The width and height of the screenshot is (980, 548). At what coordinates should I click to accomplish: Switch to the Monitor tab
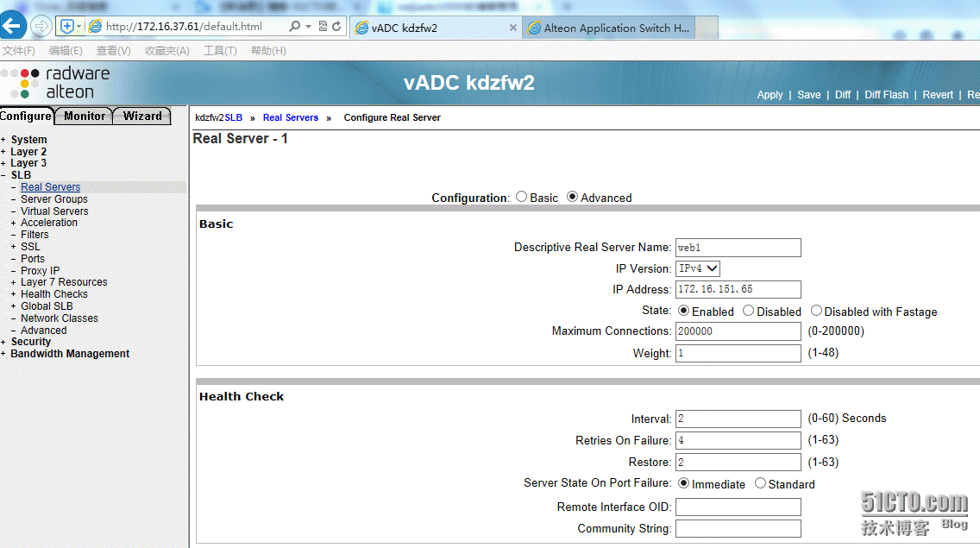[x=85, y=116]
